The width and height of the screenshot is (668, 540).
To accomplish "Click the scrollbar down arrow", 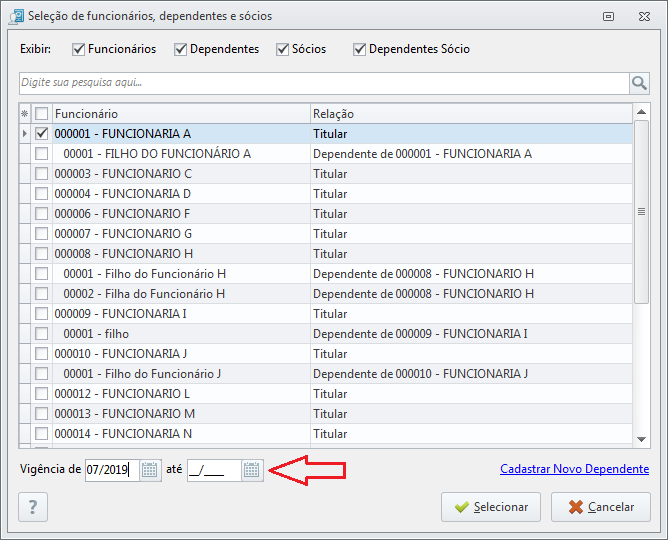I will 642,439.
